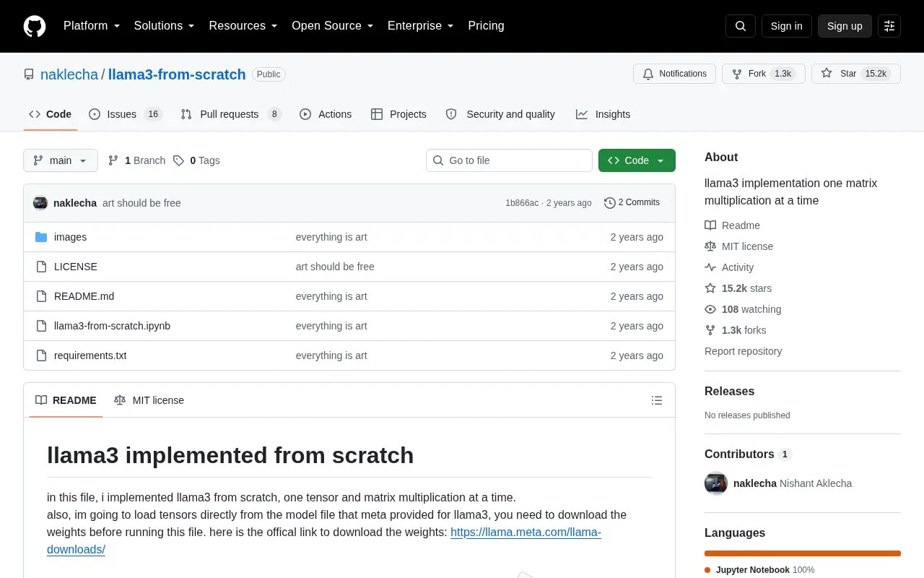This screenshot has width=924, height=578.
Task: Click the naklecha avatar in commit row
Action: tap(40, 203)
